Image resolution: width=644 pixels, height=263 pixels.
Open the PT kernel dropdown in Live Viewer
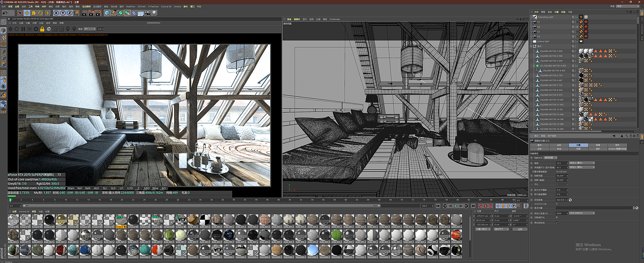pos(90,29)
